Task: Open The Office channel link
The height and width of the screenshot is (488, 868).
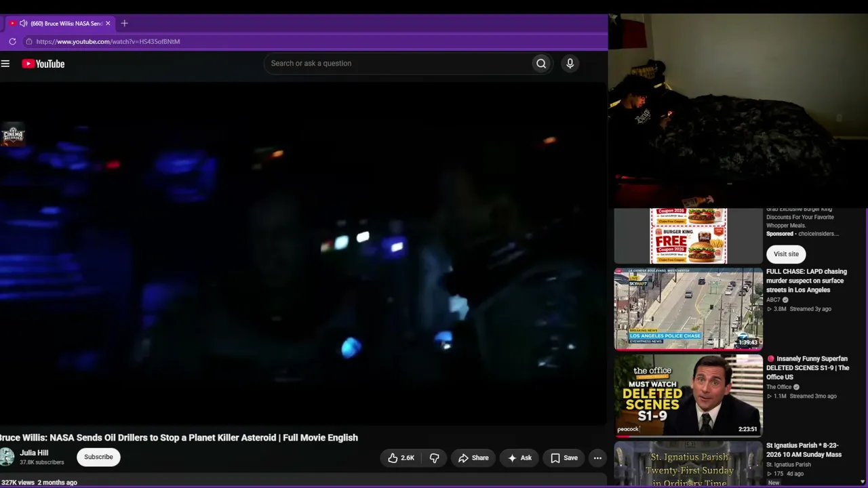Action: [x=779, y=387]
